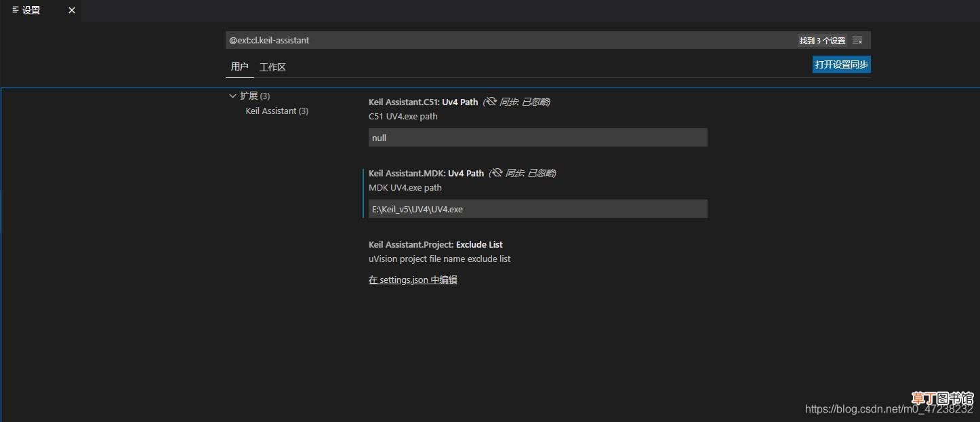The height and width of the screenshot is (422, 980).
Task: Click the MDK UV4.exe path description
Action: click(x=405, y=187)
